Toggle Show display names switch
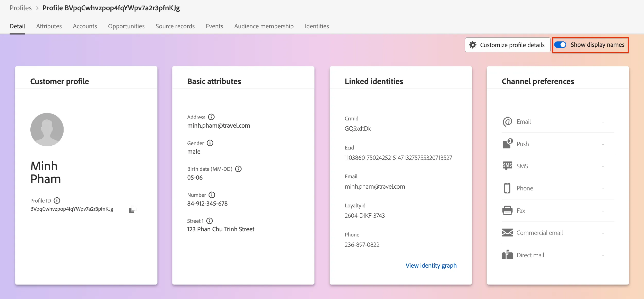 point(560,45)
